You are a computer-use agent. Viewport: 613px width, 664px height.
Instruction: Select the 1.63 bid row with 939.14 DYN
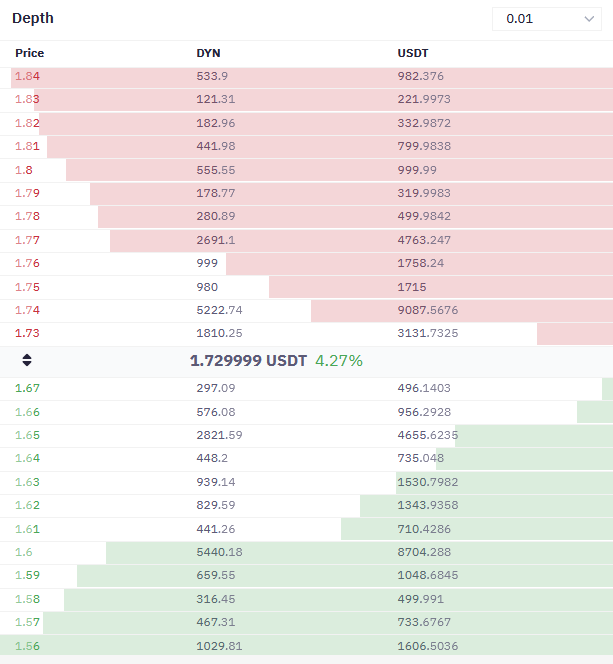(x=306, y=482)
